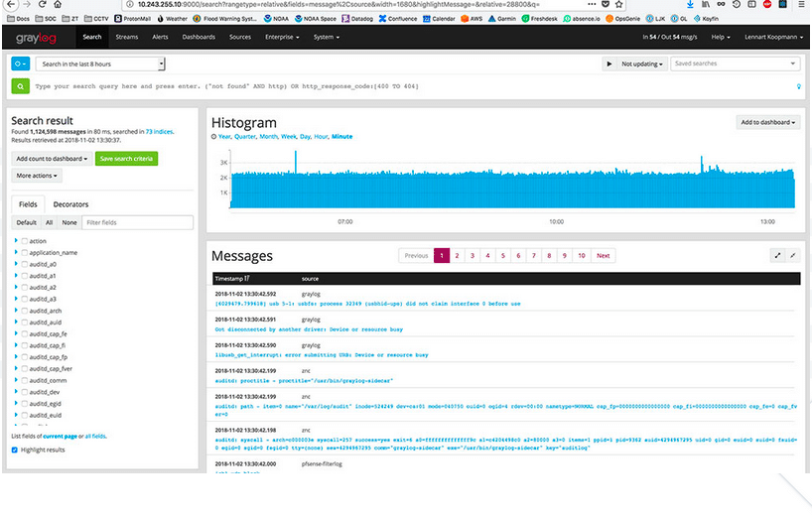Screen dimensions: 812x517
Task: Click the green search magnifier button
Action: click(21, 86)
